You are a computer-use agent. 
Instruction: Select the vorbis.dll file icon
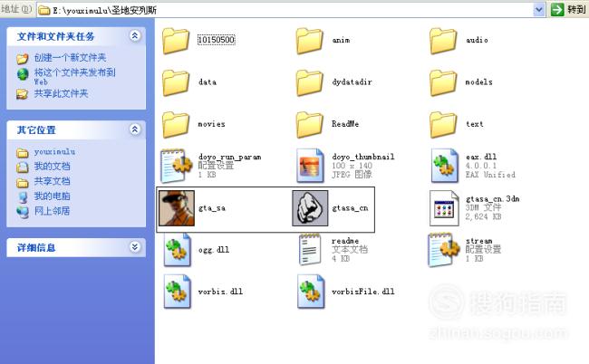177,292
